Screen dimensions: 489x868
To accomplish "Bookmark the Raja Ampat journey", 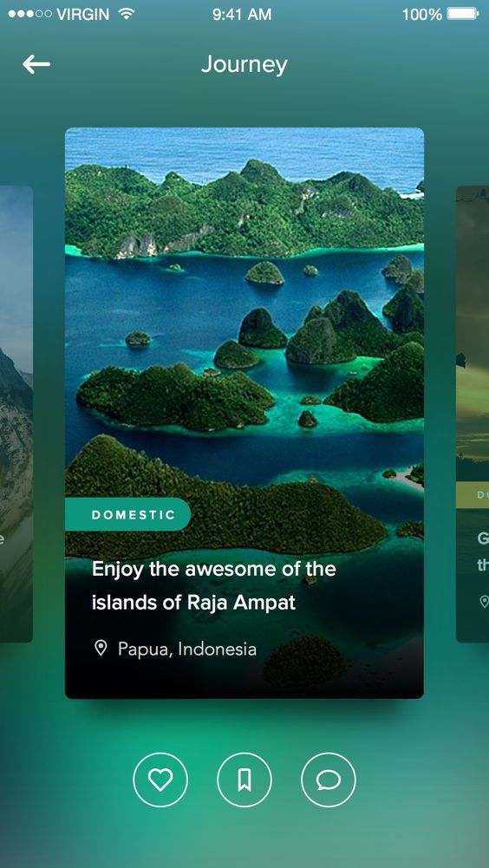I will 244,780.
